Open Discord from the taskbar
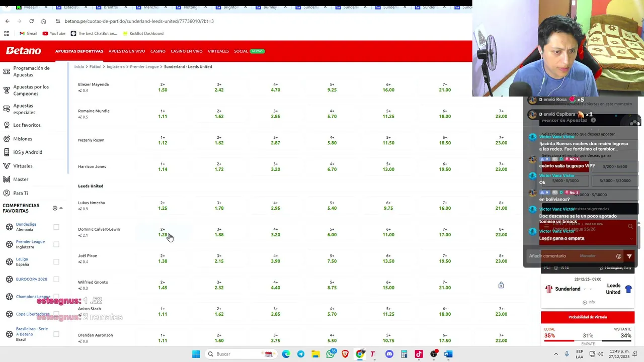The image size is (644, 362). coord(389,354)
